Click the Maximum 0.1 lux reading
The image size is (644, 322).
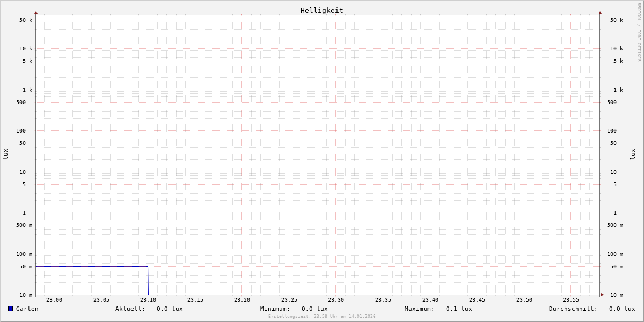pyautogui.click(x=459, y=309)
